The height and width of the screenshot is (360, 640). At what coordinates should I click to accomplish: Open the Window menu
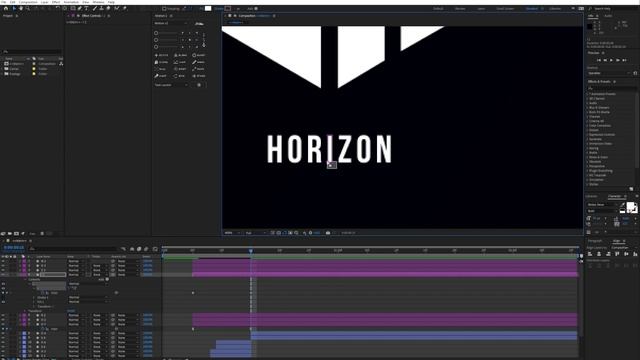pyautogui.click(x=98, y=2)
